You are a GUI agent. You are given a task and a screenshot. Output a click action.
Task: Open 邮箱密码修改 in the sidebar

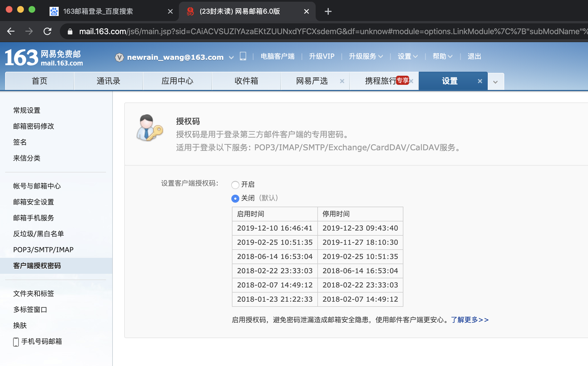click(x=34, y=126)
